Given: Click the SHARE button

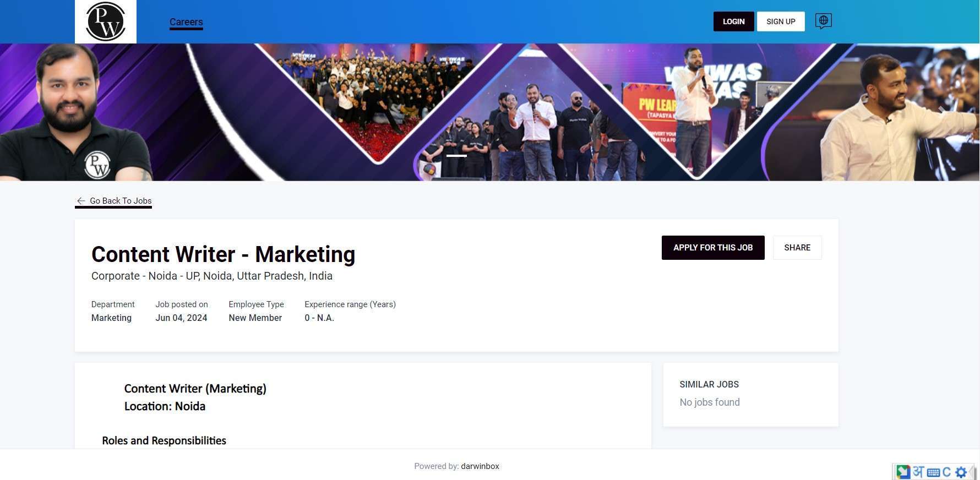Looking at the screenshot, I should (797, 248).
